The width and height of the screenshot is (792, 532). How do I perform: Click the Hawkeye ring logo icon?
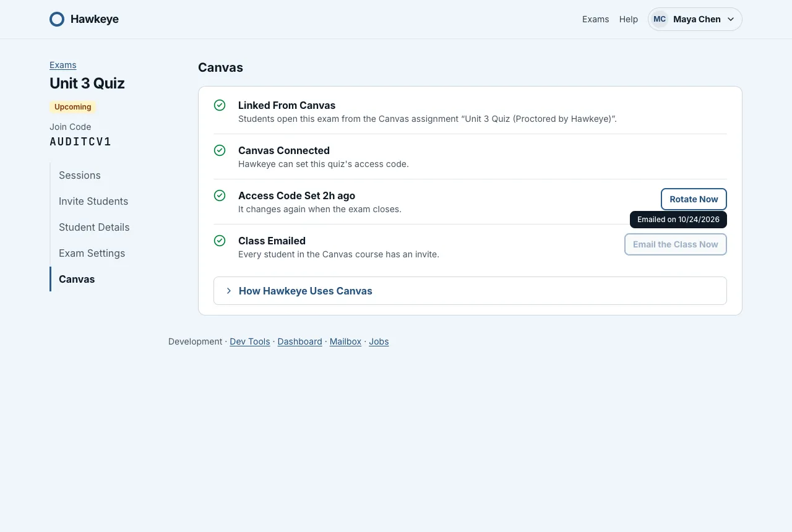[x=57, y=19]
